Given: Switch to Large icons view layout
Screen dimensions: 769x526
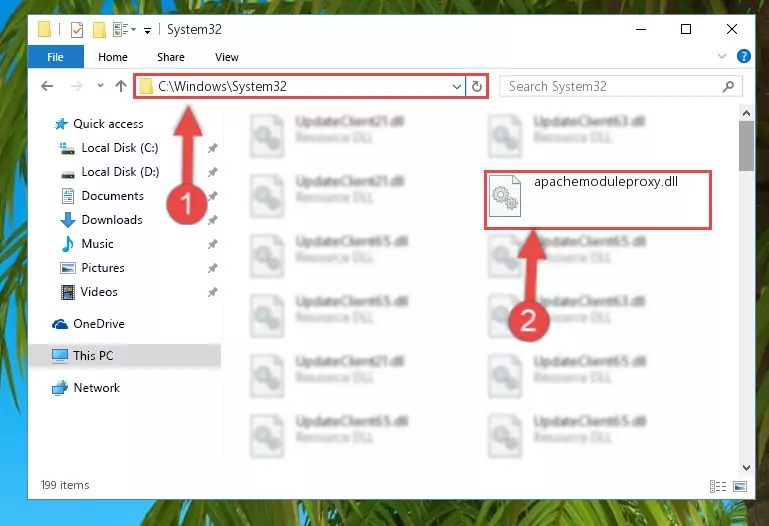Looking at the screenshot, I should (x=740, y=486).
